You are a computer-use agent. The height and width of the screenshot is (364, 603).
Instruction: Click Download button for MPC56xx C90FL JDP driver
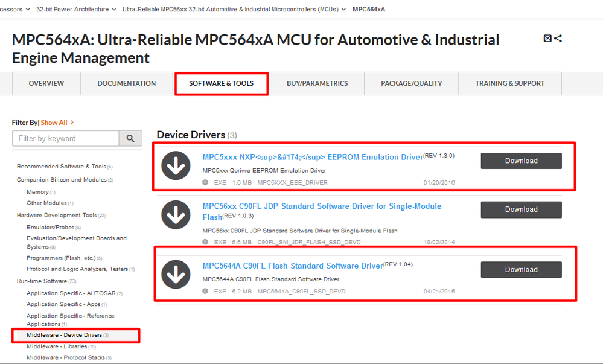coord(521,209)
